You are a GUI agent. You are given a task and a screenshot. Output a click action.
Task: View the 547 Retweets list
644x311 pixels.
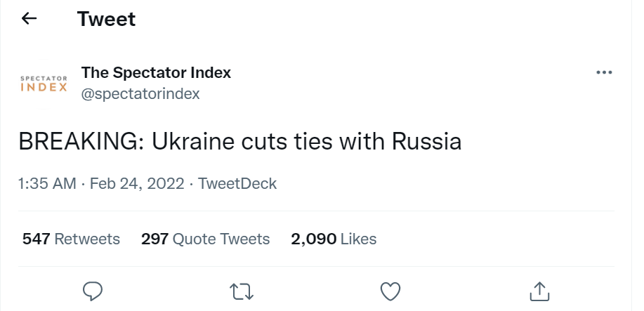click(71, 239)
